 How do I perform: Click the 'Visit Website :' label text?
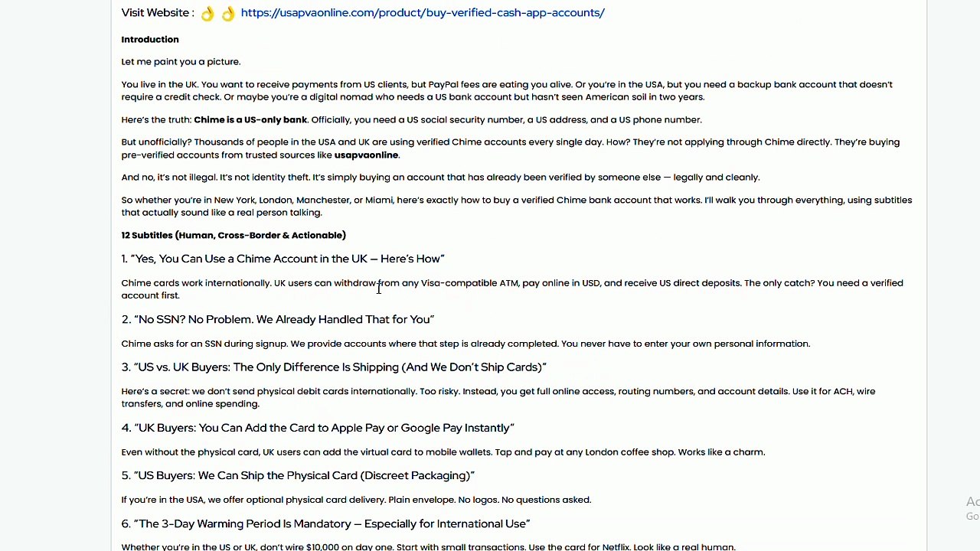click(x=158, y=13)
